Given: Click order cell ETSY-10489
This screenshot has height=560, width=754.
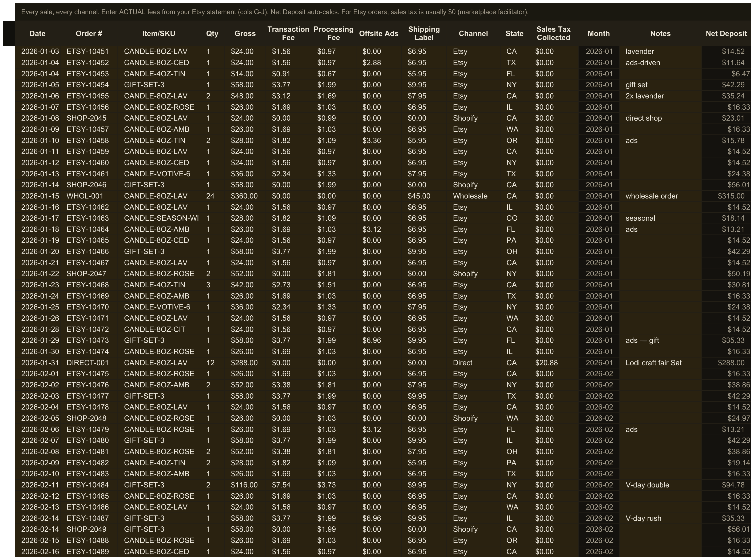Looking at the screenshot, I should click(x=89, y=551).
